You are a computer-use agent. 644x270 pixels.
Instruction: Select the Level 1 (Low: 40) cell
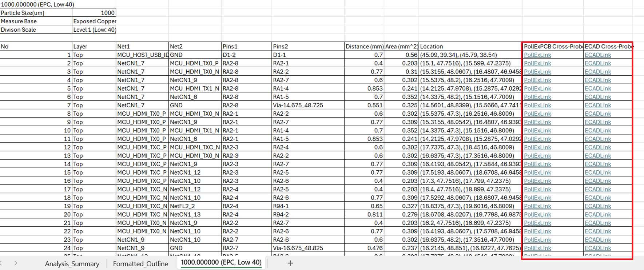click(95, 29)
